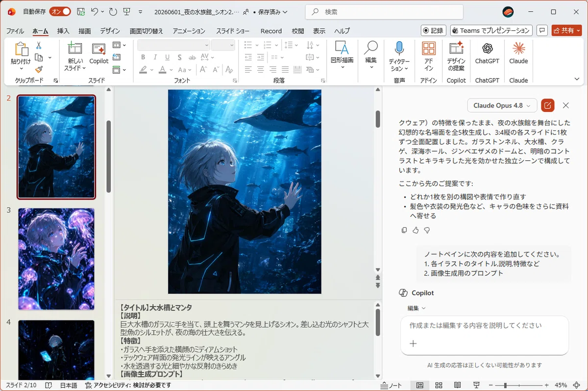Open the font name combo box
The height and width of the screenshot is (391, 588).
point(173,45)
